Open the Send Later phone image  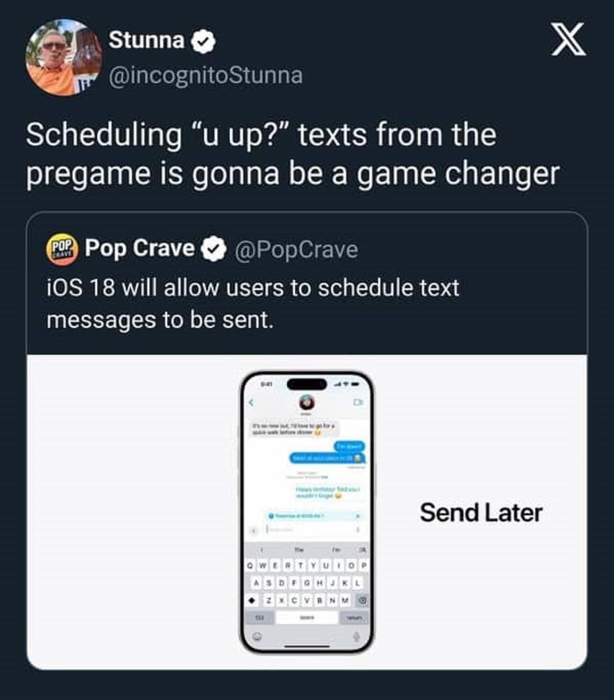pyautogui.click(x=306, y=512)
